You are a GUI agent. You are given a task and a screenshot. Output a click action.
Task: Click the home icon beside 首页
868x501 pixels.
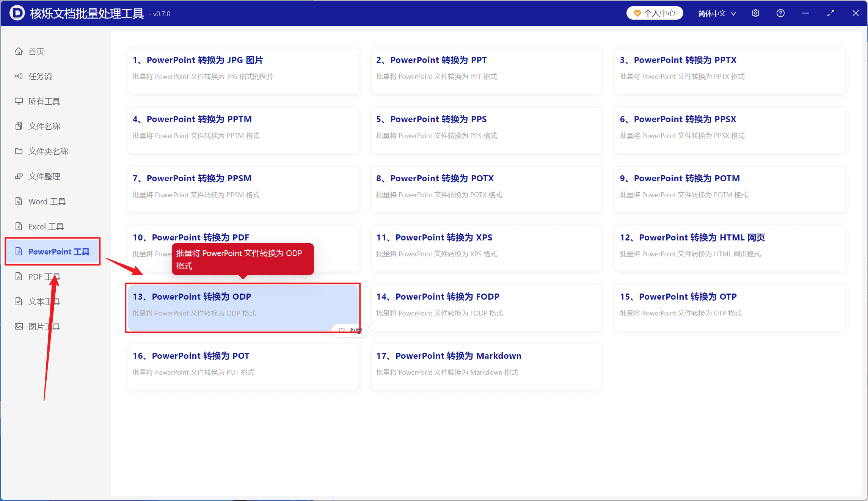[x=19, y=51]
